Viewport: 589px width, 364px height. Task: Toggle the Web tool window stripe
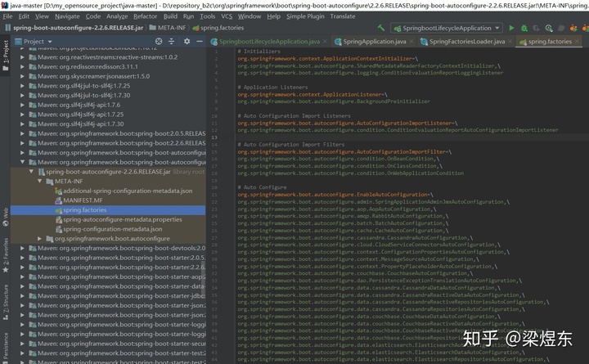(x=5, y=217)
